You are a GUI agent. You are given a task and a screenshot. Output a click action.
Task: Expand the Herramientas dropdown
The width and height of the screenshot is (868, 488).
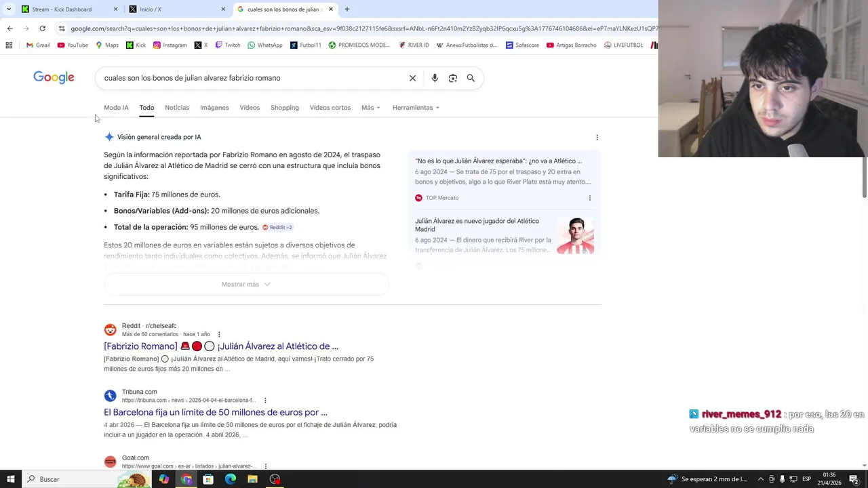[416, 108]
